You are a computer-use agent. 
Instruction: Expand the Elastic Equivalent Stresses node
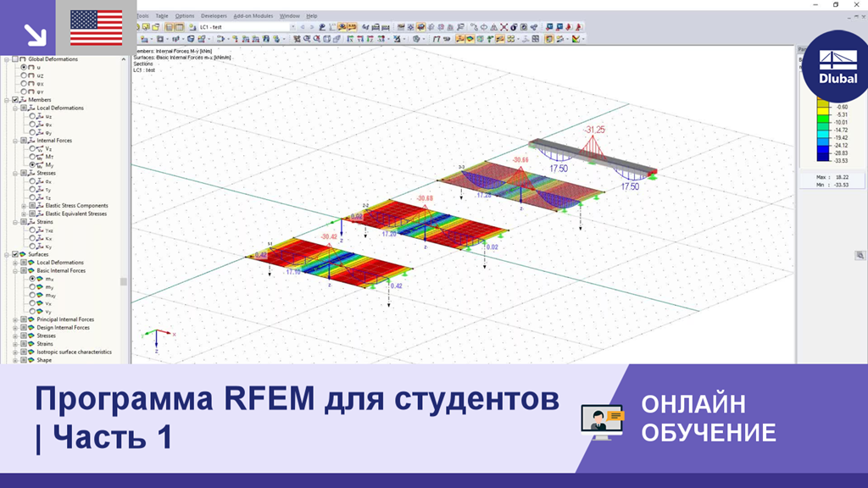(24, 213)
